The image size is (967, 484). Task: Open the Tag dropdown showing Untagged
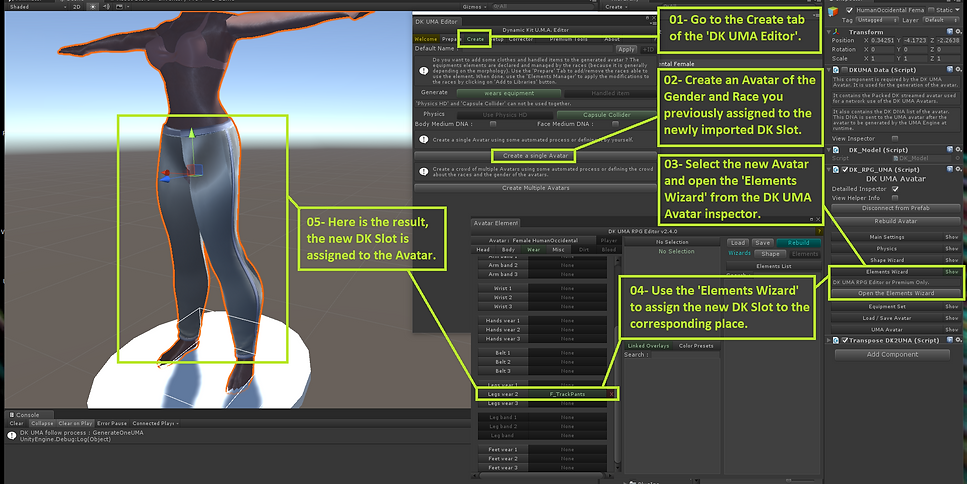click(x=876, y=20)
